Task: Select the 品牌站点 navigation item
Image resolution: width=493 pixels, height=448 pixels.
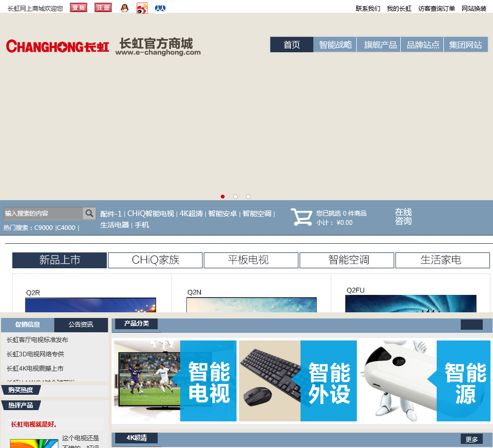Action: pos(422,45)
